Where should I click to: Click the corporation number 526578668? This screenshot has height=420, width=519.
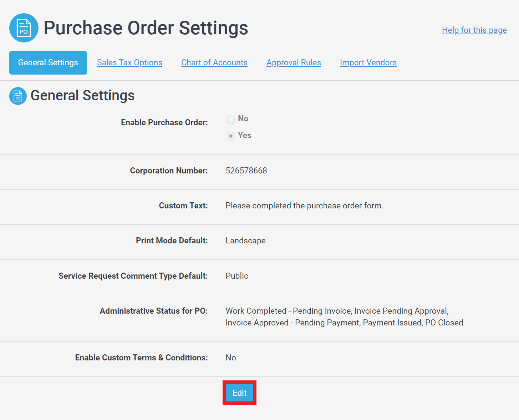pos(246,171)
